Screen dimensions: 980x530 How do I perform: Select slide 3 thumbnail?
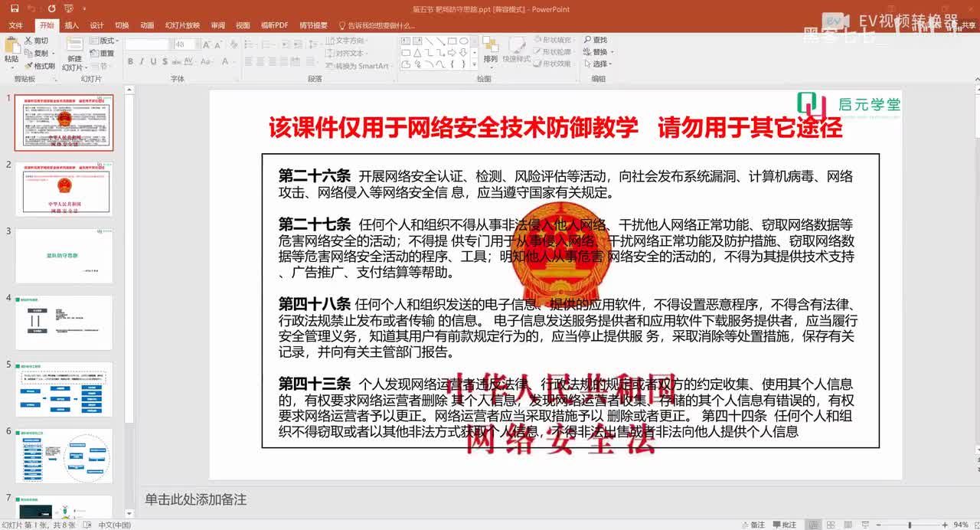(x=64, y=256)
